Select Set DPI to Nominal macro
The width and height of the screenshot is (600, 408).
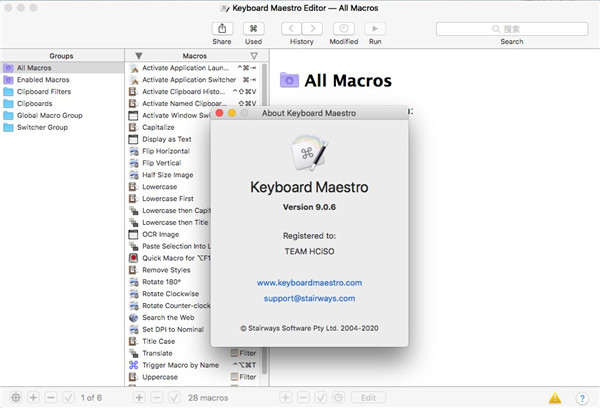click(169, 329)
